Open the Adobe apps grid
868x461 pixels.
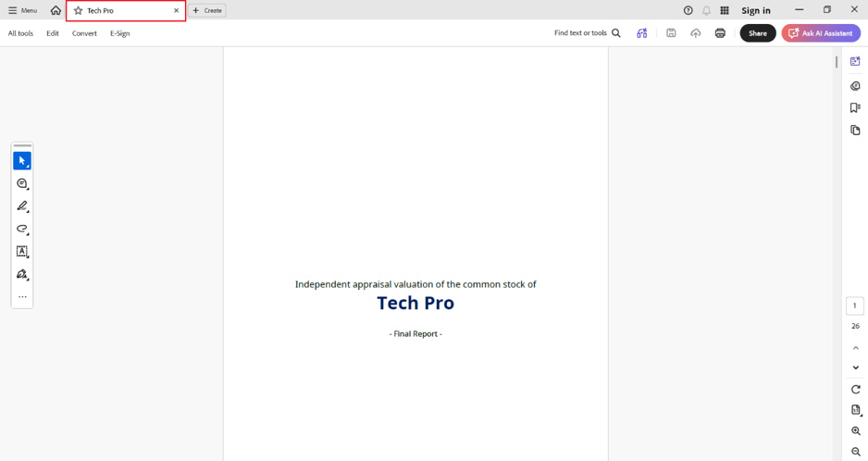point(724,10)
